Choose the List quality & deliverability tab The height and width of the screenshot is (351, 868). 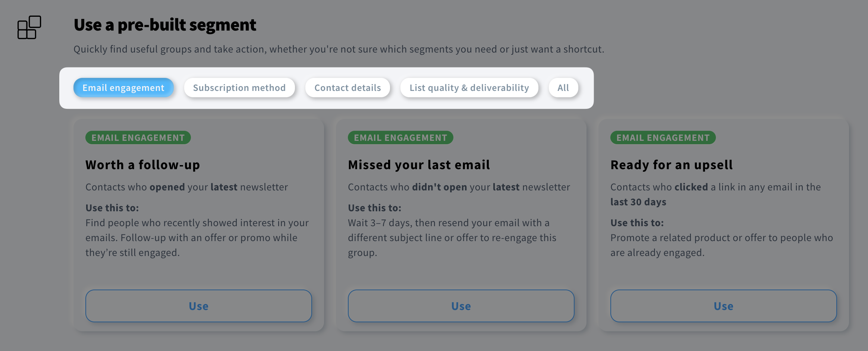tap(469, 88)
